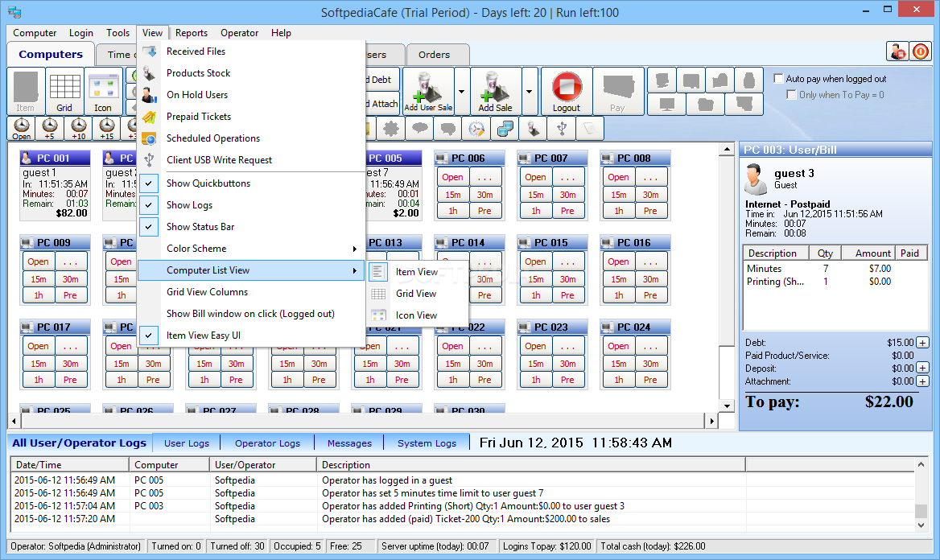Toggle Show Logs menu option
Viewport: 940px width, 560px height.
(252, 205)
